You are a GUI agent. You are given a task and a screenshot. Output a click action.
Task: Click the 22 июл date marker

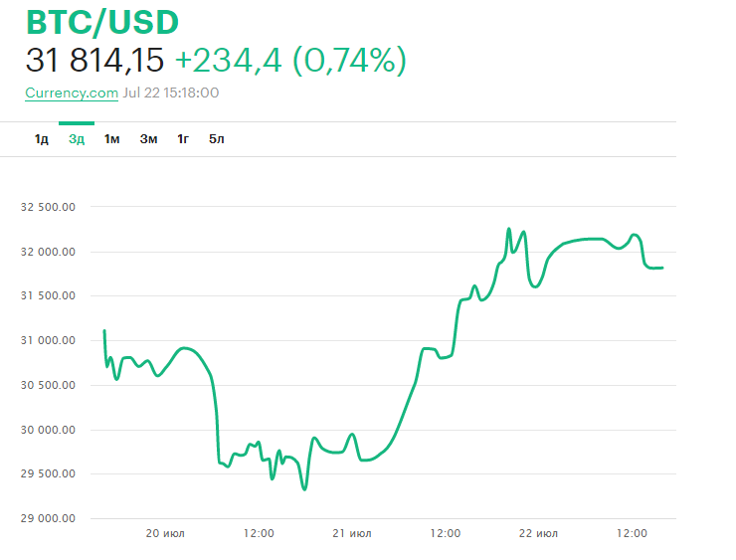tap(539, 534)
